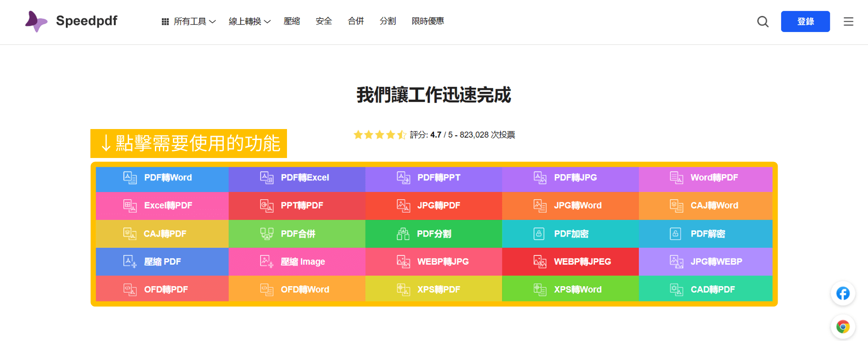The image size is (868, 341).
Task: Click the PDF合併 merge icon
Action: pyautogui.click(x=267, y=233)
